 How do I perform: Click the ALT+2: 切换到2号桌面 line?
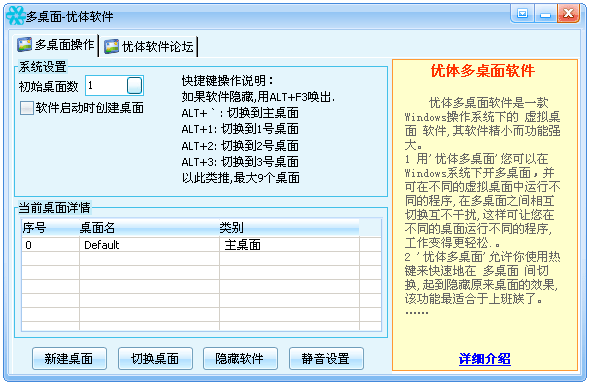(x=240, y=146)
